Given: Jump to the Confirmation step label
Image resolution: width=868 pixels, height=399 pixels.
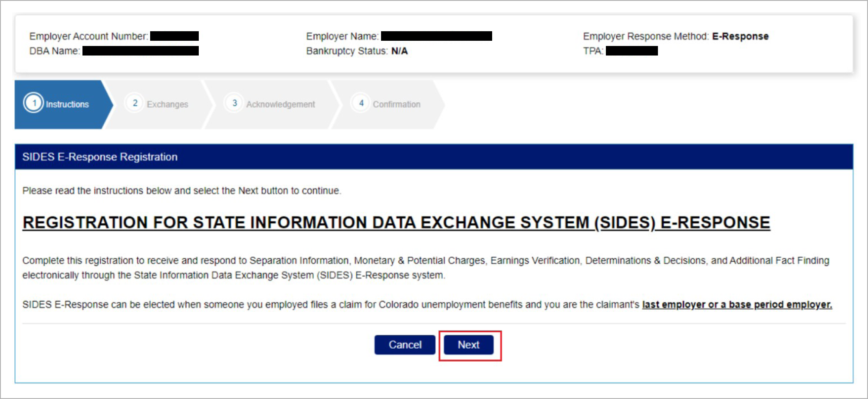Looking at the screenshot, I should 397,105.
